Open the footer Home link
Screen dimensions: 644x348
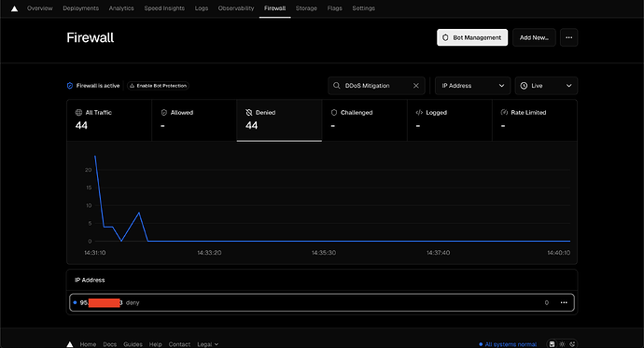point(88,344)
